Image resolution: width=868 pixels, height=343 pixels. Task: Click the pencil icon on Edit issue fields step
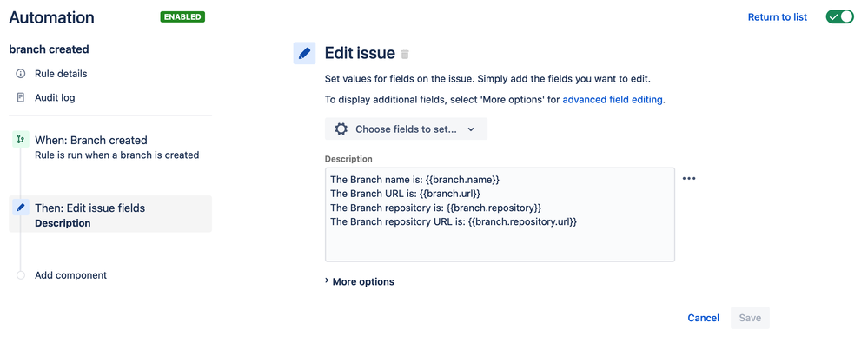[21, 208]
